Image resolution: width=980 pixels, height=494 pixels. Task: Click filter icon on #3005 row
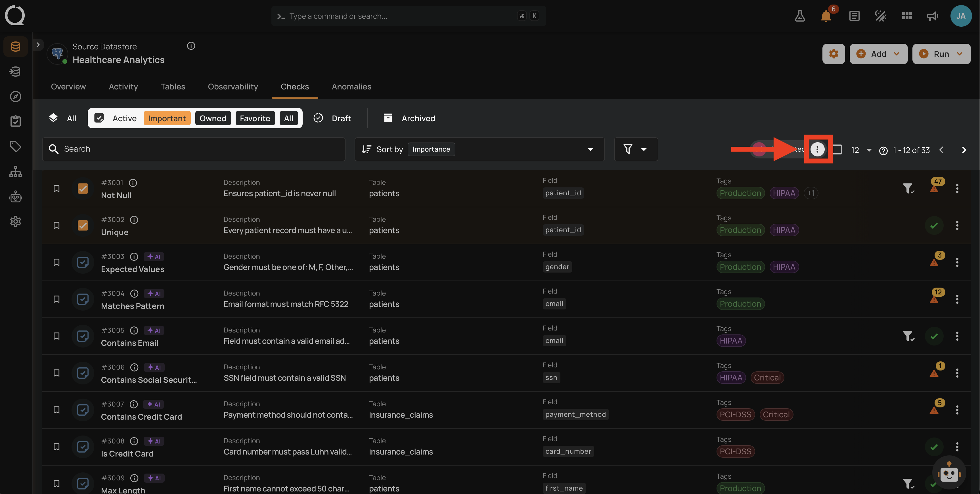pyautogui.click(x=908, y=336)
